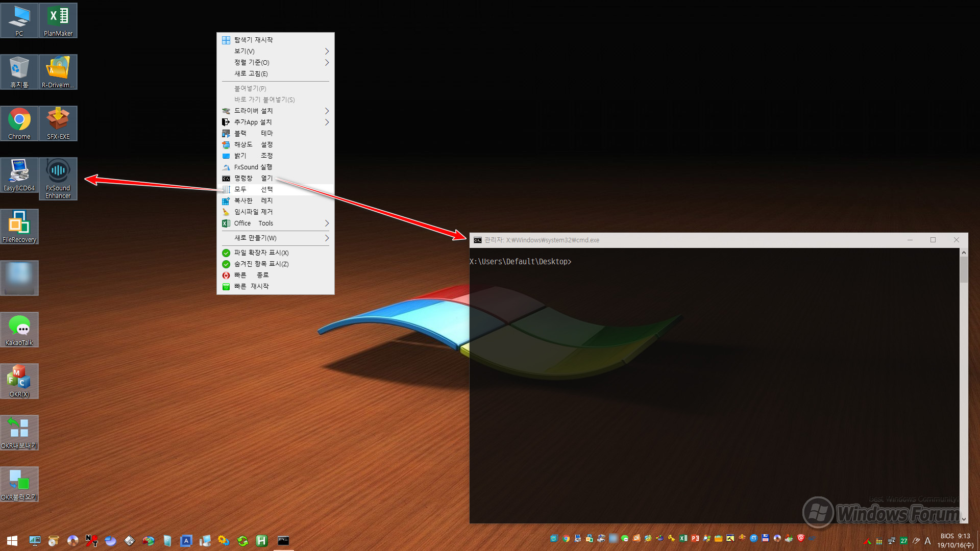Screen dimensions: 980x551
Task: Choose 명령창 열기 menu entry
Action: [x=276, y=178]
